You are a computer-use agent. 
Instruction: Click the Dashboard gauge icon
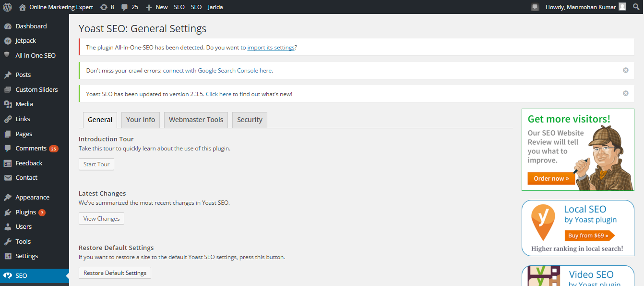8,26
